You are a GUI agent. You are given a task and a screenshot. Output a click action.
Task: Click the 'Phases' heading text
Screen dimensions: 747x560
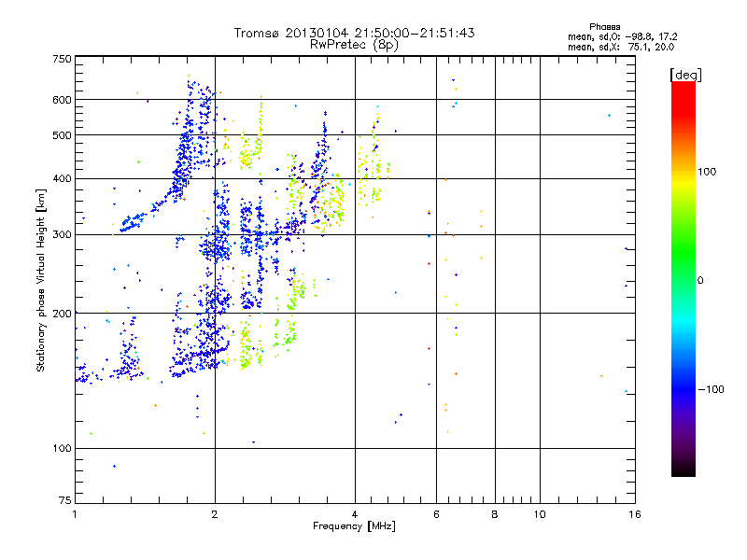[604, 27]
